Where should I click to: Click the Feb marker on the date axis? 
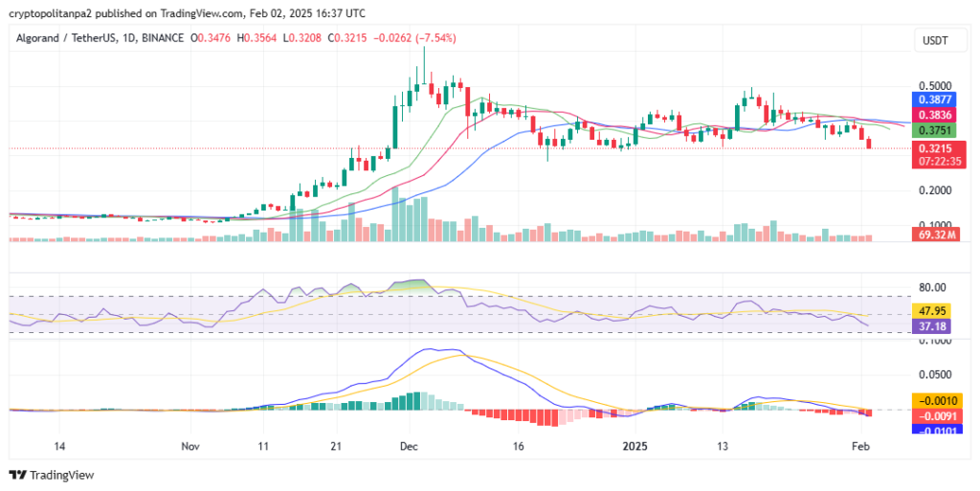(x=860, y=447)
